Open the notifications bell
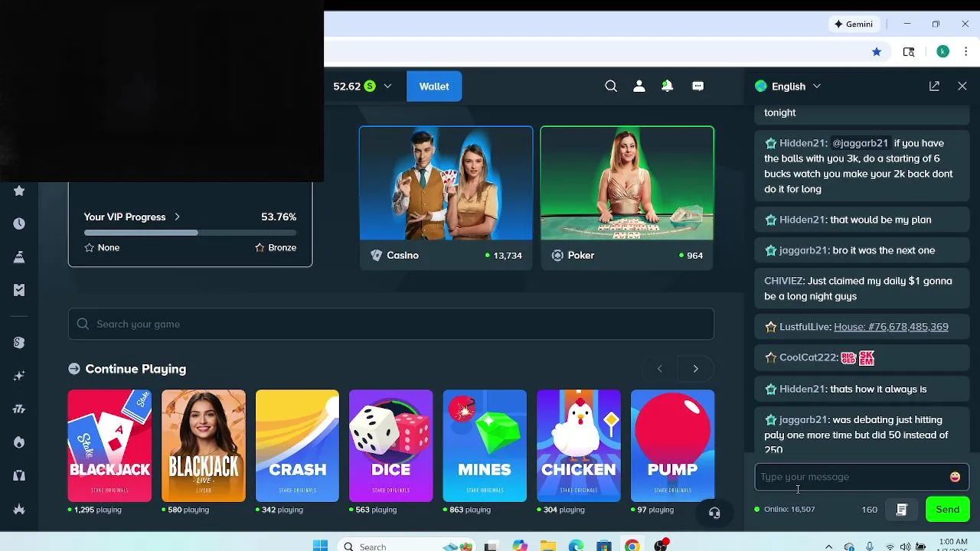The image size is (980, 551). [x=668, y=86]
